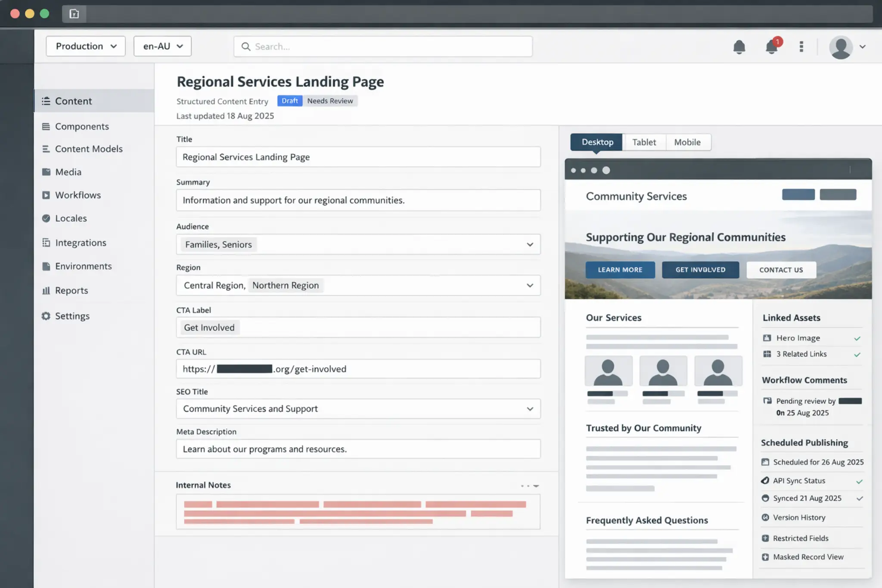Expand the Audience dropdown chevron
Viewport: 882px width, 588px height.
coord(530,244)
